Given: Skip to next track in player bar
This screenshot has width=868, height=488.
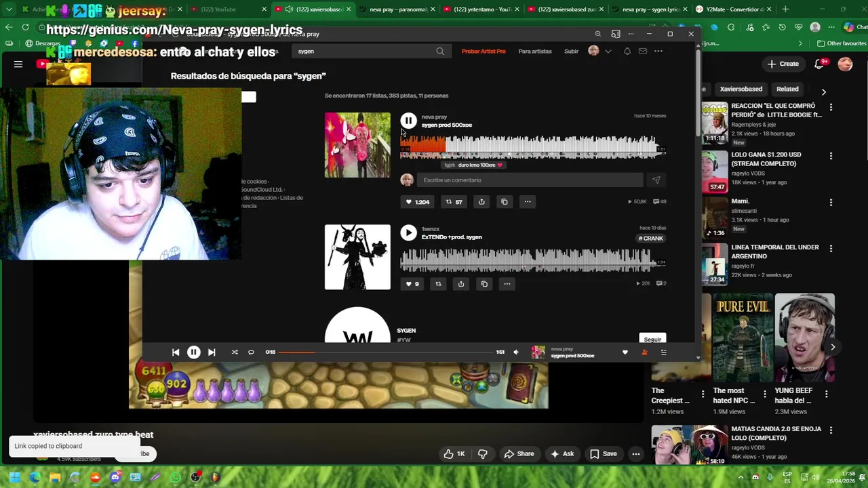Looking at the screenshot, I should click(x=212, y=352).
